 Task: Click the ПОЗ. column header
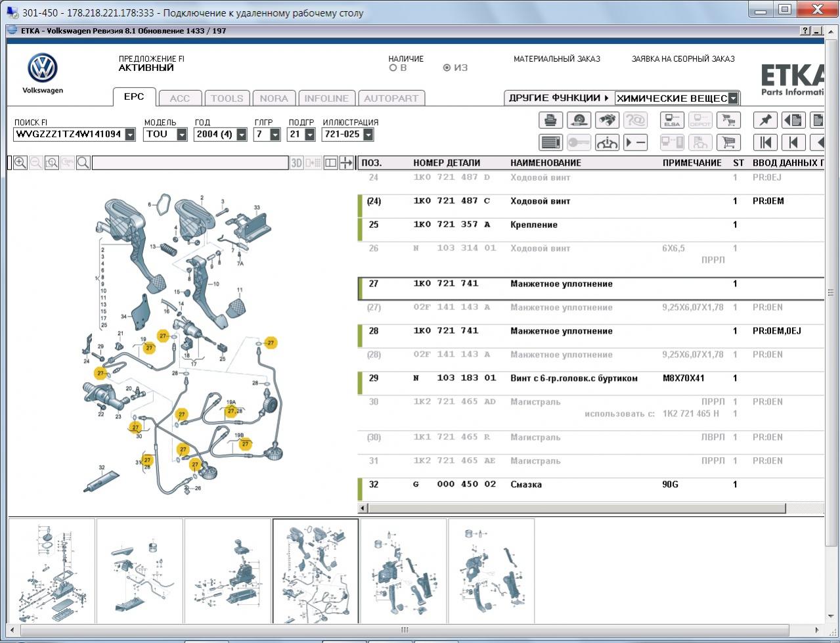coord(372,163)
